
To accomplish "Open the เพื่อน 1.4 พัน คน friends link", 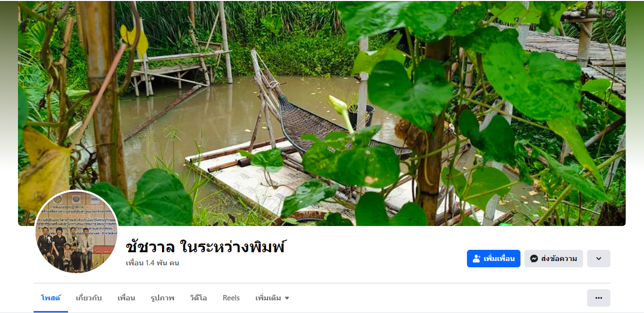I will pos(153,263).
